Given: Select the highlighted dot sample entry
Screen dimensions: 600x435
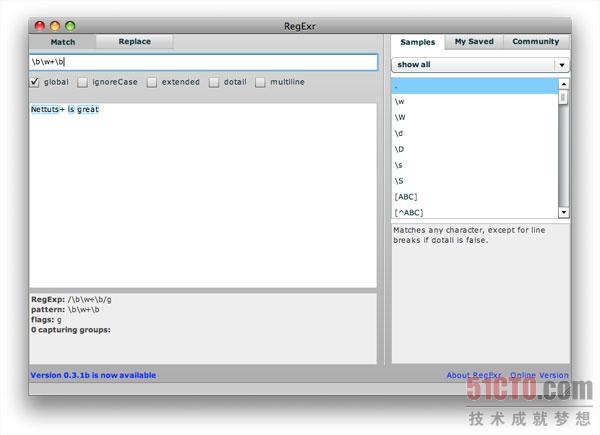Looking at the screenshot, I should click(x=474, y=86).
